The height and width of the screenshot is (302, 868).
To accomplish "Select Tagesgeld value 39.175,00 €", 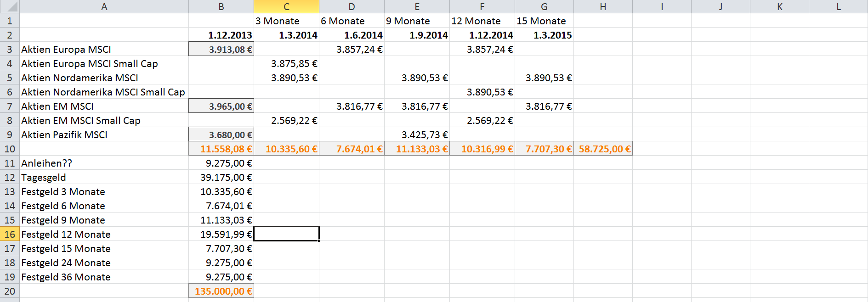I will pos(221,177).
